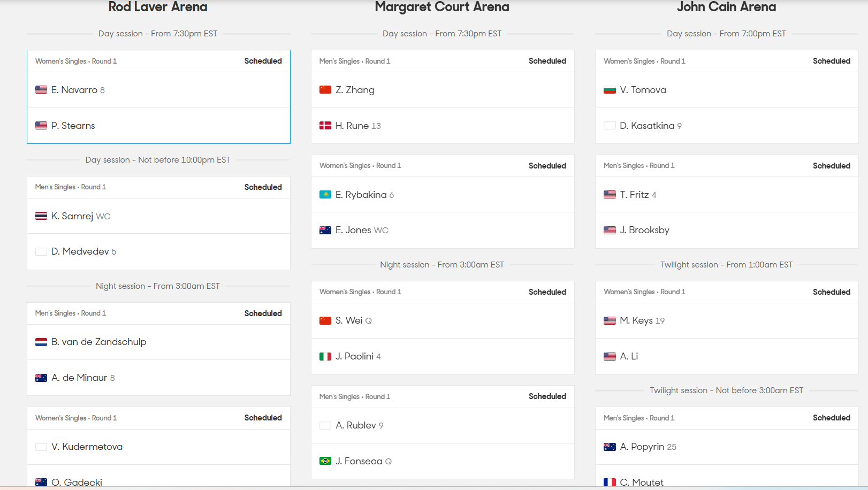Click Scheduled status on Rublev vs Fonseca match

547,396
